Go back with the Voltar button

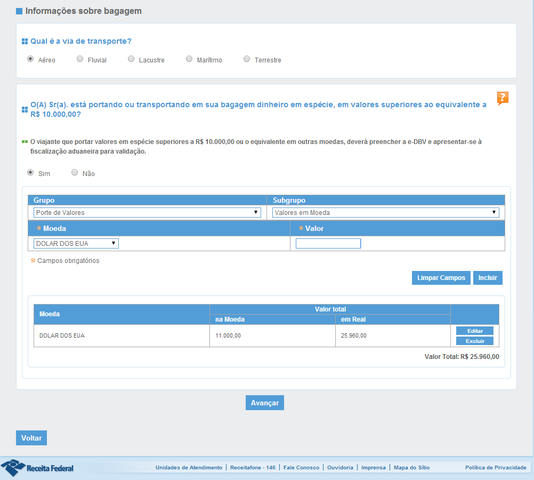click(x=31, y=438)
